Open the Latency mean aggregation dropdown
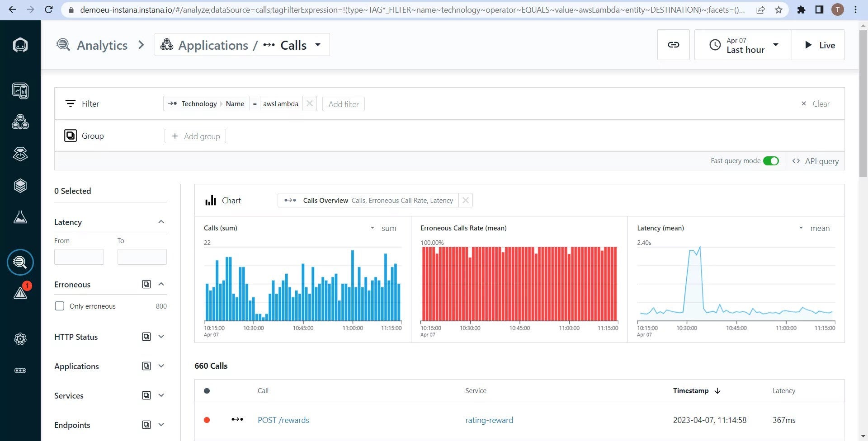The width and height of the screenshot is (868, 441). coord(814,228)
